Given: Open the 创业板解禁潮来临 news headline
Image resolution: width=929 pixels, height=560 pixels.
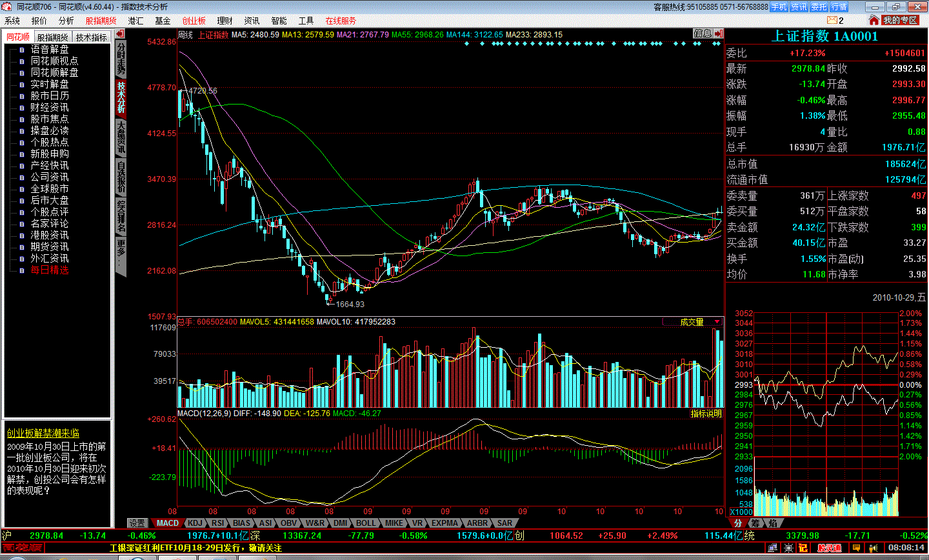Looking at the screenshot, I should pyautogui.click(x=43, y=434).
